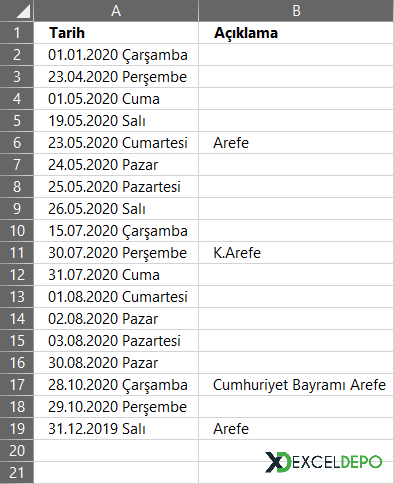
Task: Click the 15.07.2020 Çarşamba cell
Action: (x=116, y=231)
